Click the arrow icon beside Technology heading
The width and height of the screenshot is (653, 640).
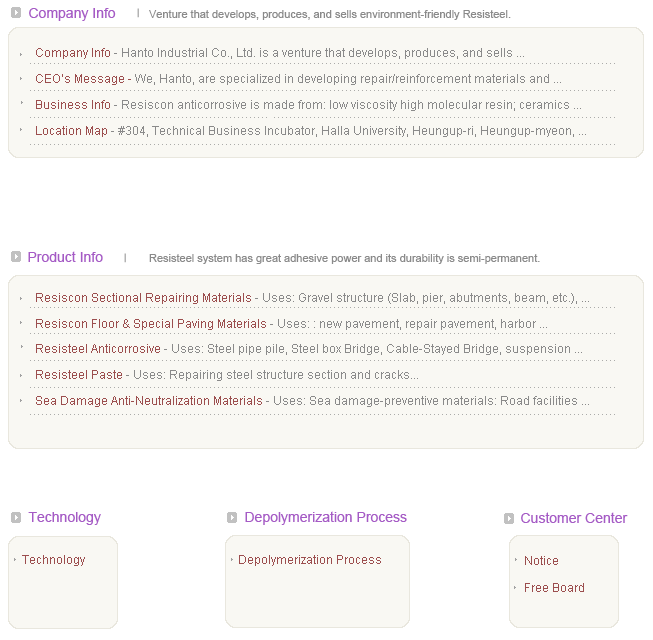pyautogui.click(x=16, y=517)
